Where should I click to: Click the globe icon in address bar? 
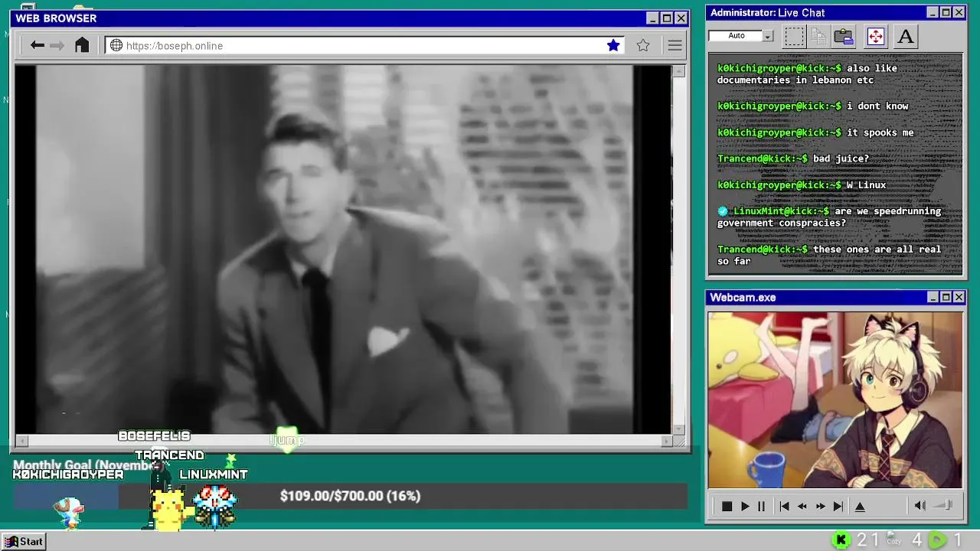tap(116, 45)
